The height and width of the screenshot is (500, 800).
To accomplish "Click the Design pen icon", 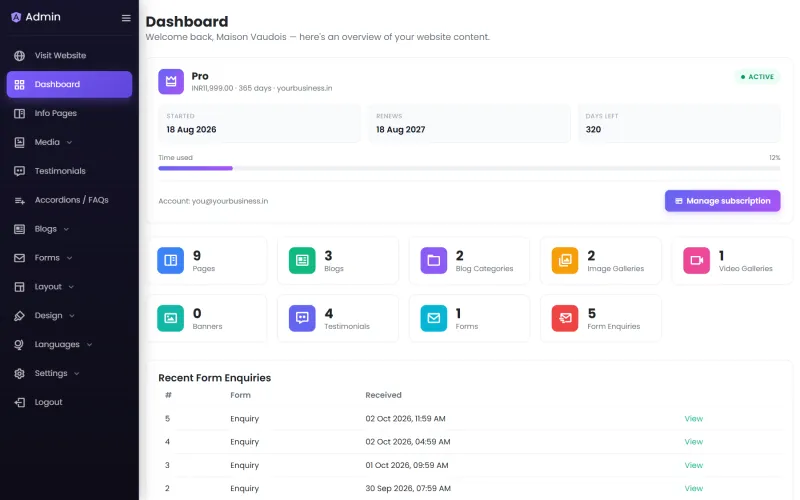I will 19,316.
